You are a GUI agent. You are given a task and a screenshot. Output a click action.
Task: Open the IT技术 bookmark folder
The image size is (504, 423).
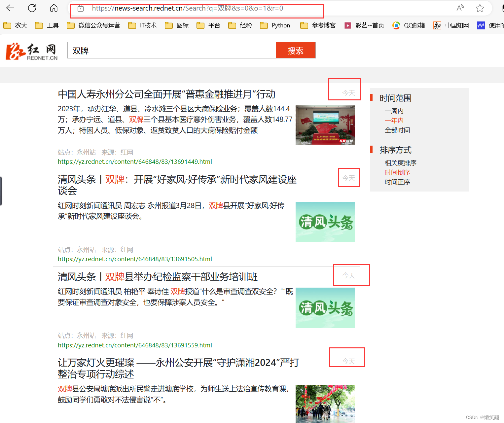[x=142, y=25]
